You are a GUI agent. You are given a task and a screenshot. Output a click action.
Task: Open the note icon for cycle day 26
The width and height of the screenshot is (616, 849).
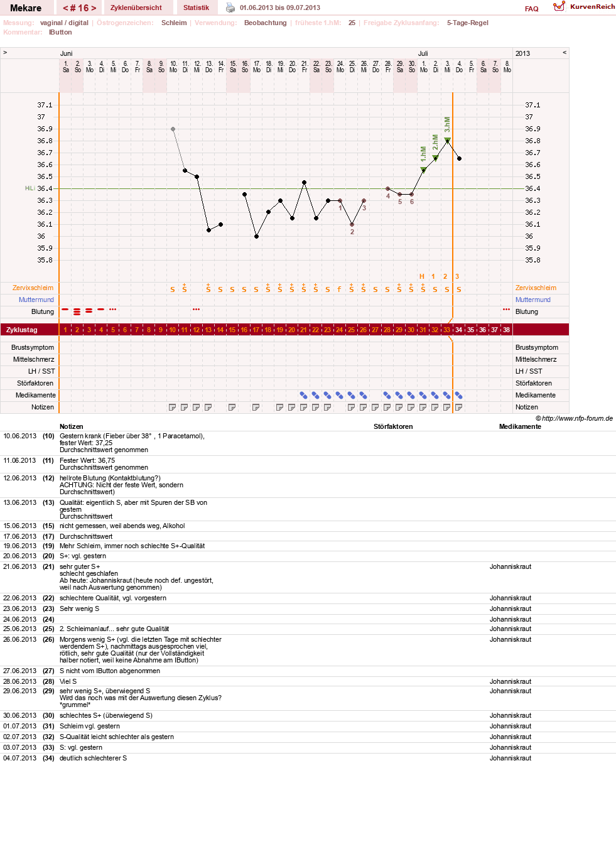pos(364,408)
